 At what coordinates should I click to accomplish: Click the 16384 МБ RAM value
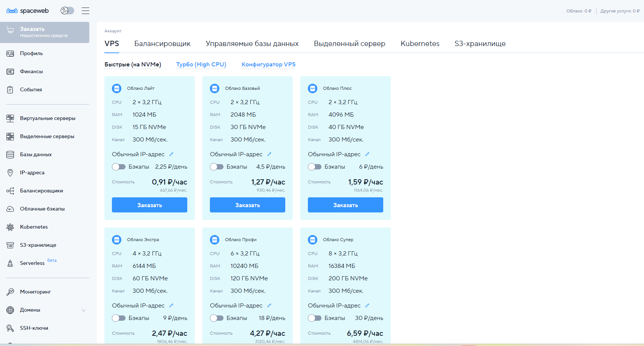(x=342, y=266)
